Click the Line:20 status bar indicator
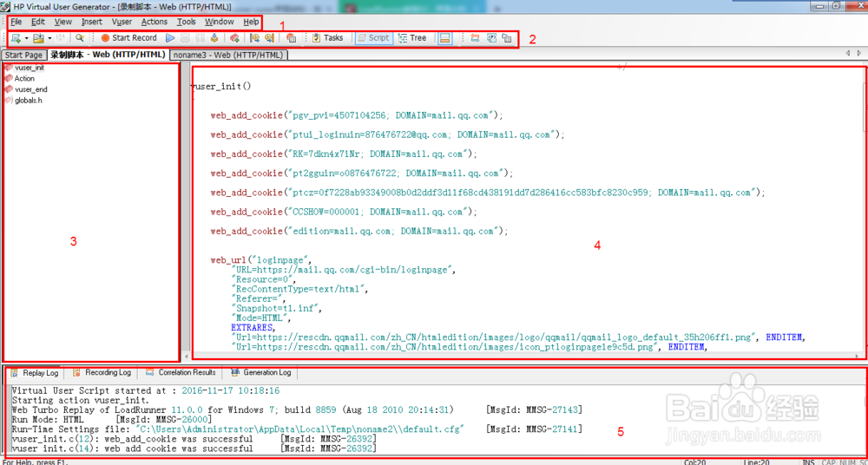868x465 pixels. point(758,462)
